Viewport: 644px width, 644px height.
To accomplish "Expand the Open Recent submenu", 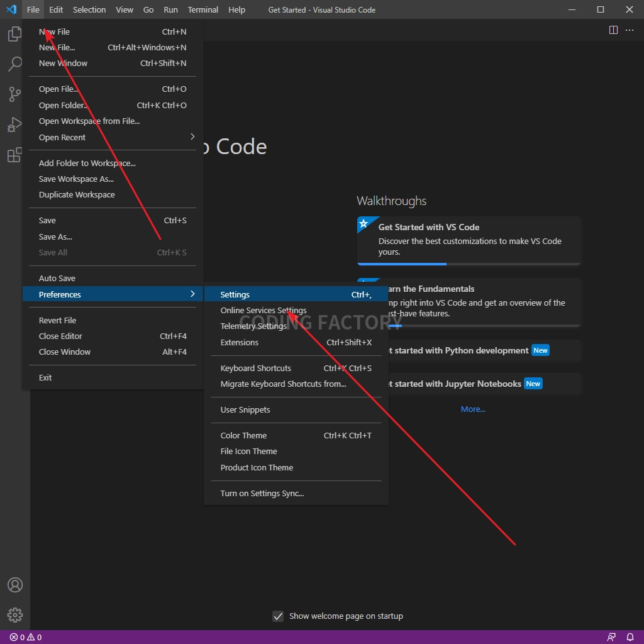I will (113, 137).
